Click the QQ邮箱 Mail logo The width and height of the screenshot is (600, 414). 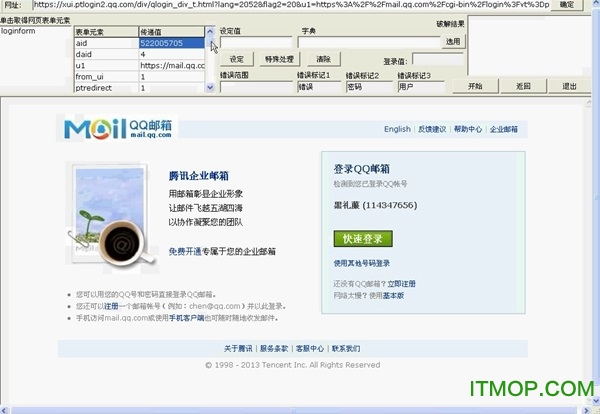[x=118, y=129]
